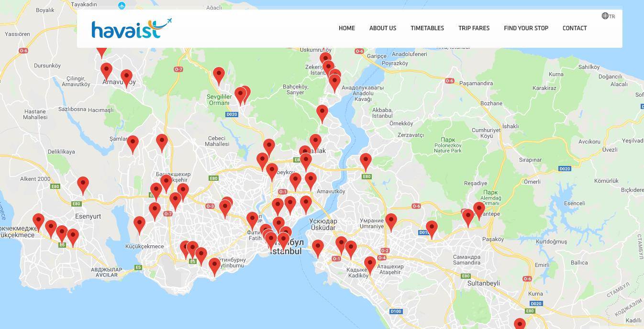Image resolution: width=644 pixels, height=329 pixels.
Task: Go to the HOME page
Action: pos(346,28)
